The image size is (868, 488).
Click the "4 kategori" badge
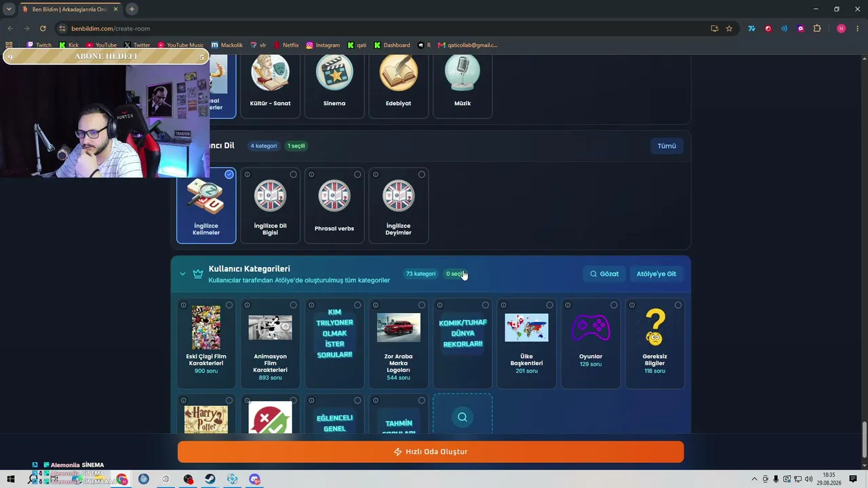264,146
